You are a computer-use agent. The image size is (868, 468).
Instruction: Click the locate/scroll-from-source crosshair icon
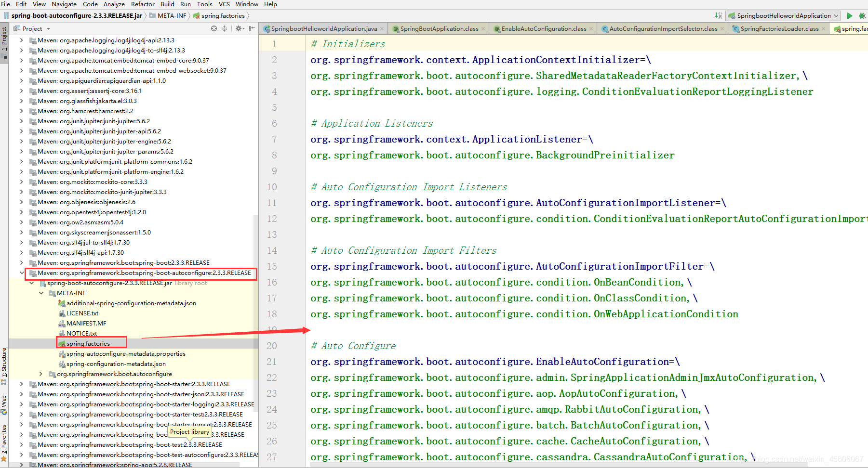pos(214,29)
